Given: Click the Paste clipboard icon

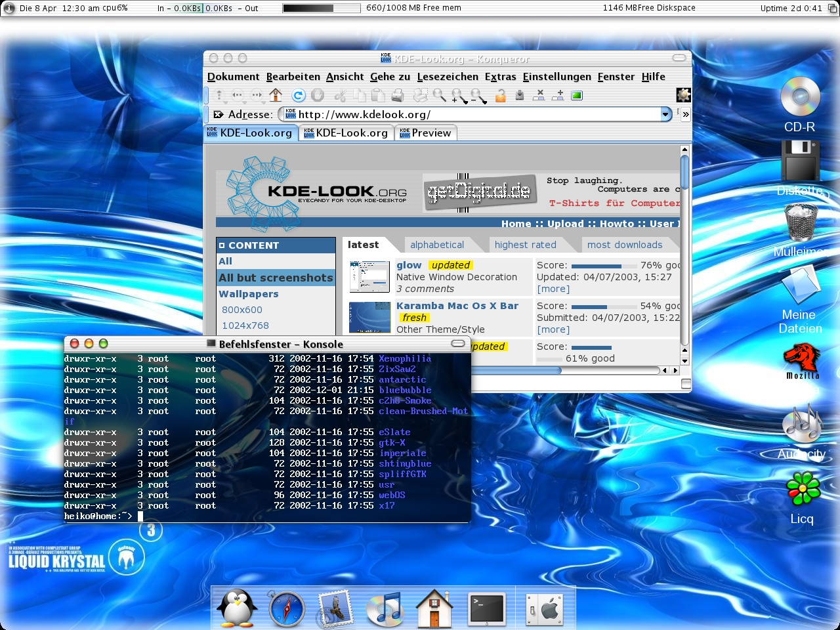Looking at the screenshot, I should click(x=378, y=95).
